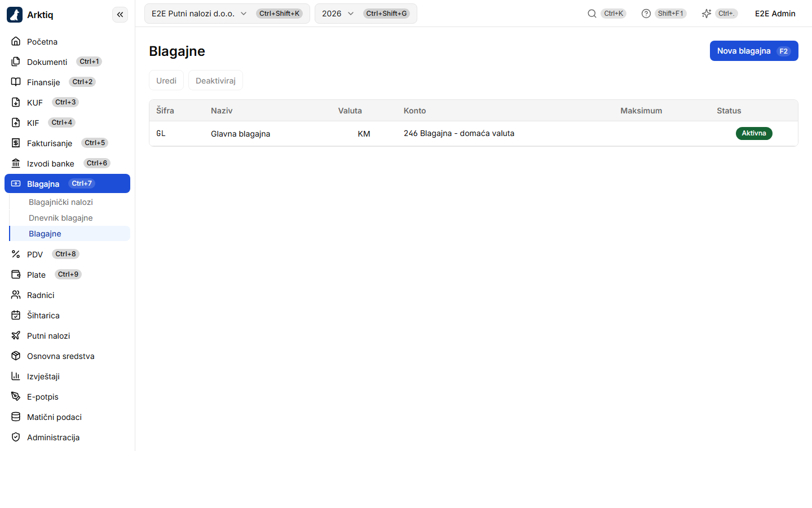
Task: Open the AI assistant sparkle icon
Action: (x=707, y=14)
